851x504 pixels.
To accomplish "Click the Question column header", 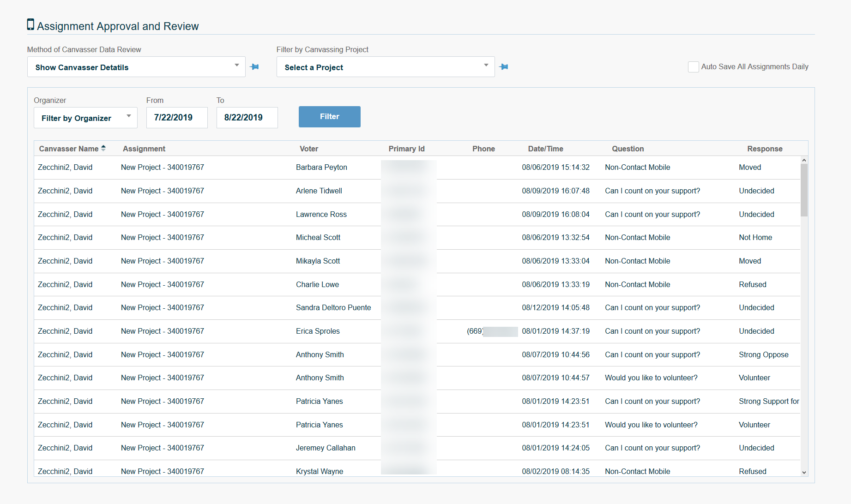I will [628, 149].
